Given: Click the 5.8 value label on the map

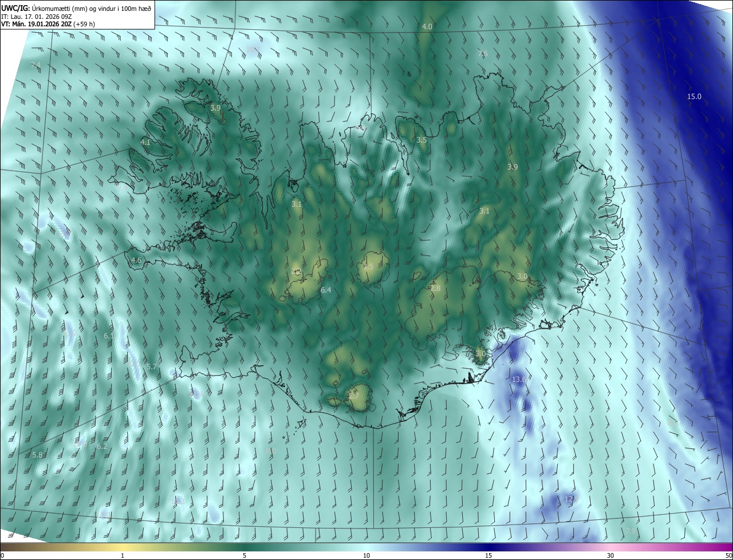Looking at the screenshot, I should point(37,455).
